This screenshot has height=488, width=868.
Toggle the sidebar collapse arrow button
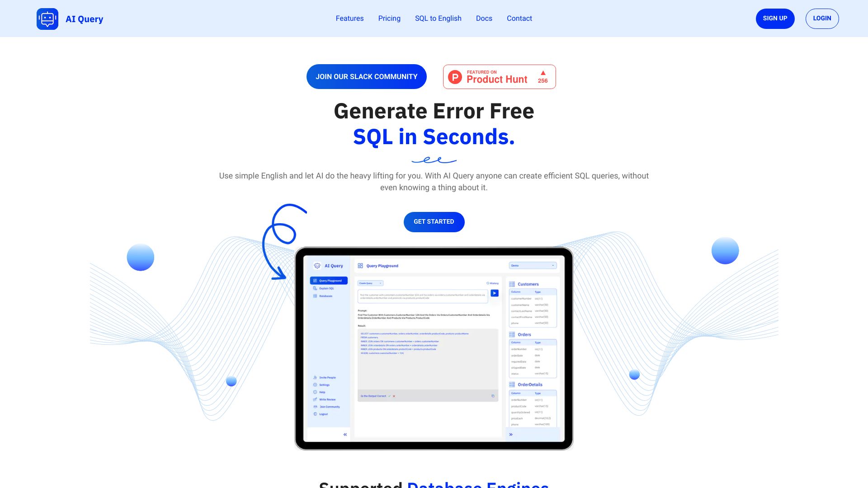coord(346,434)
